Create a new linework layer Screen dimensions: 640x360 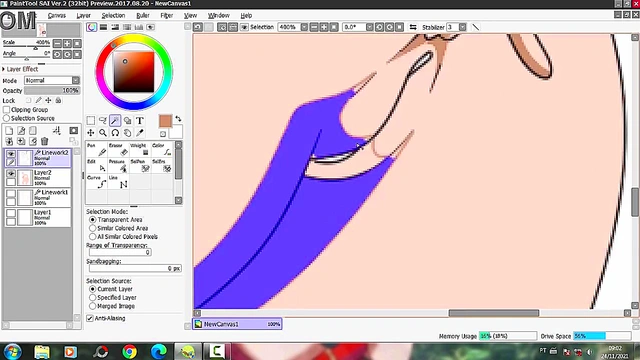point(21,130)
